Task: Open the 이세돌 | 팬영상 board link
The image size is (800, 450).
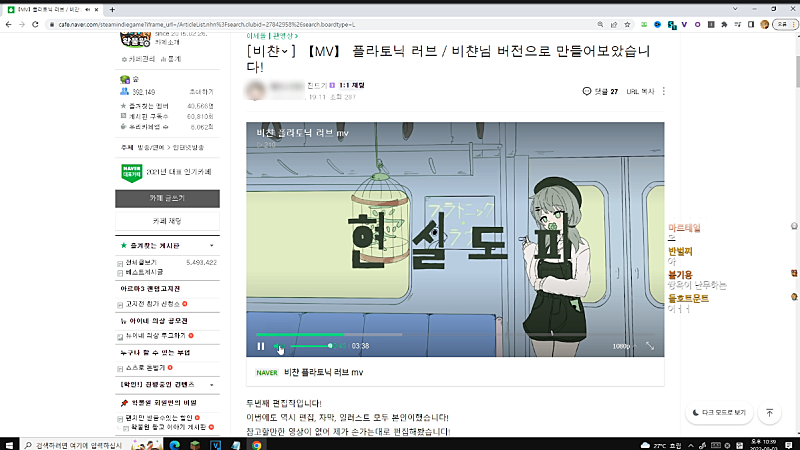Action: [271, 36]
